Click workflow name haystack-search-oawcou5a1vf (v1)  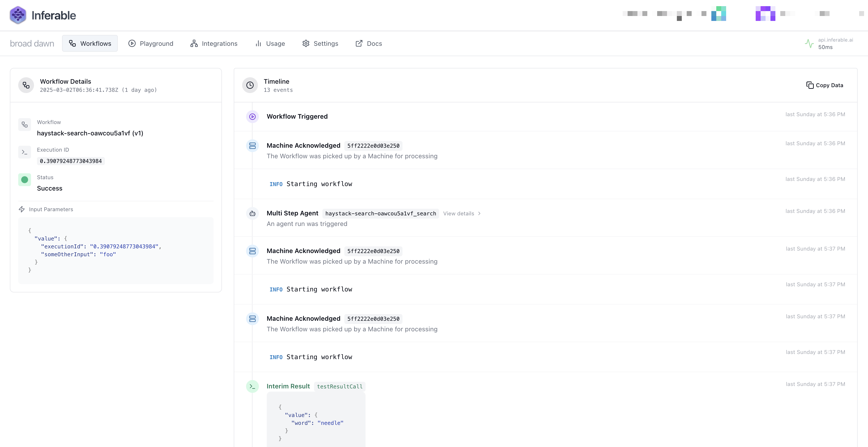pyautogui.click(x=90, y=133)
